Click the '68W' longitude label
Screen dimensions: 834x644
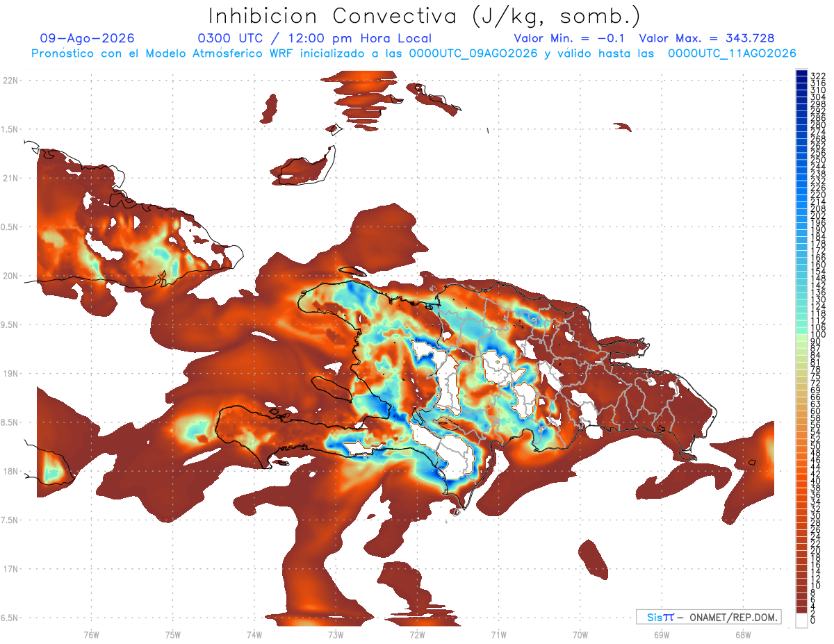click(x=742, y=634)
